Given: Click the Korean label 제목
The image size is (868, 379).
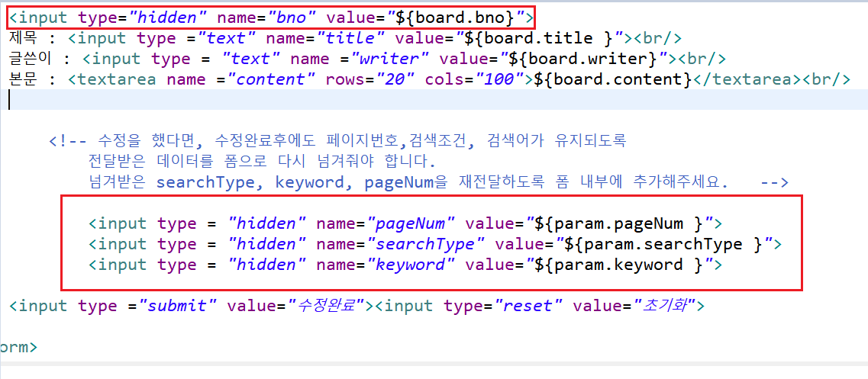Looking at the screenshot, I should point(24,39).
